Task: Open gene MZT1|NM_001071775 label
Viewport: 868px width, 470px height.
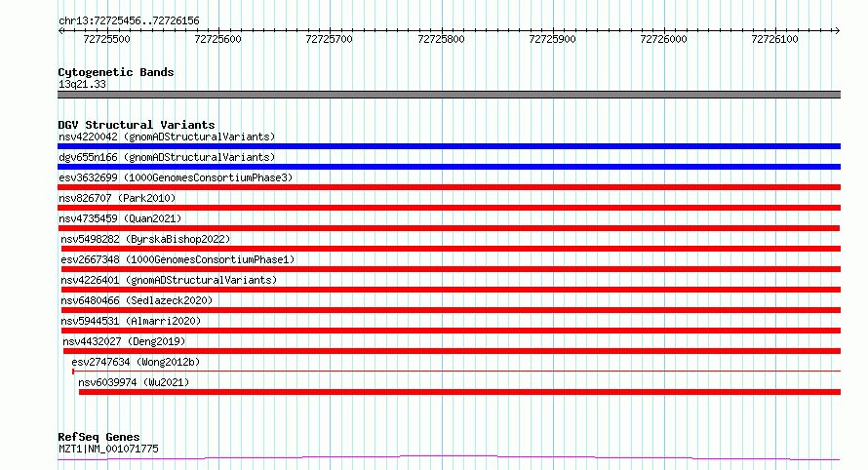Action: pos(108,449)
